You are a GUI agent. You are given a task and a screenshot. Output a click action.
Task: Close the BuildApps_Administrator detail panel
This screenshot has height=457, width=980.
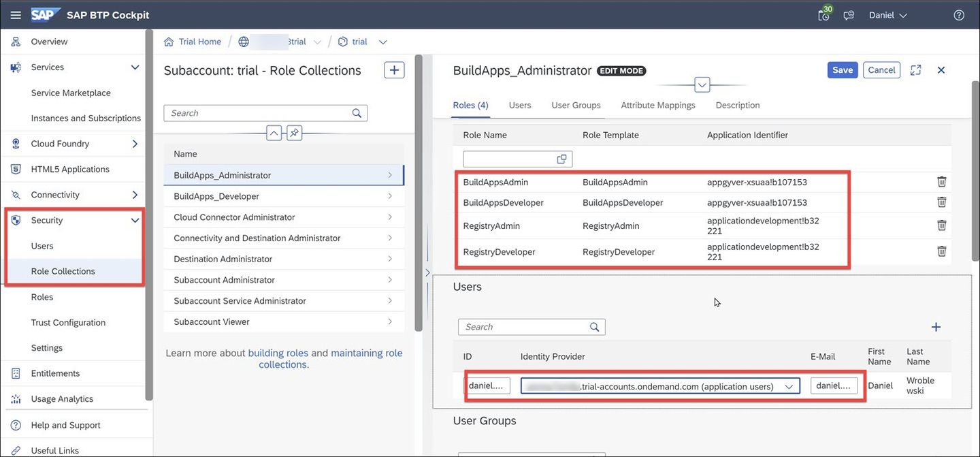click(x=941, y=70)
